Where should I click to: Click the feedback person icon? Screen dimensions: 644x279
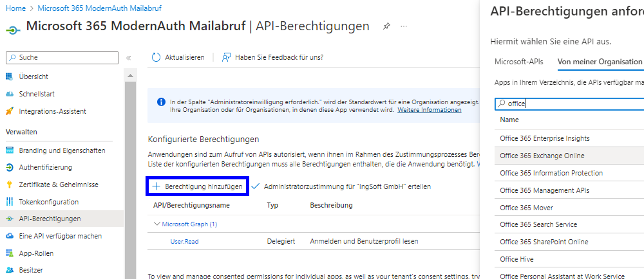pyautogui.click(x=226, y=57)
